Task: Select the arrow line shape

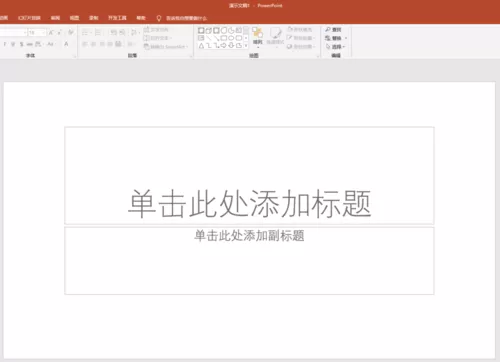Action: (x=216, y=38)
